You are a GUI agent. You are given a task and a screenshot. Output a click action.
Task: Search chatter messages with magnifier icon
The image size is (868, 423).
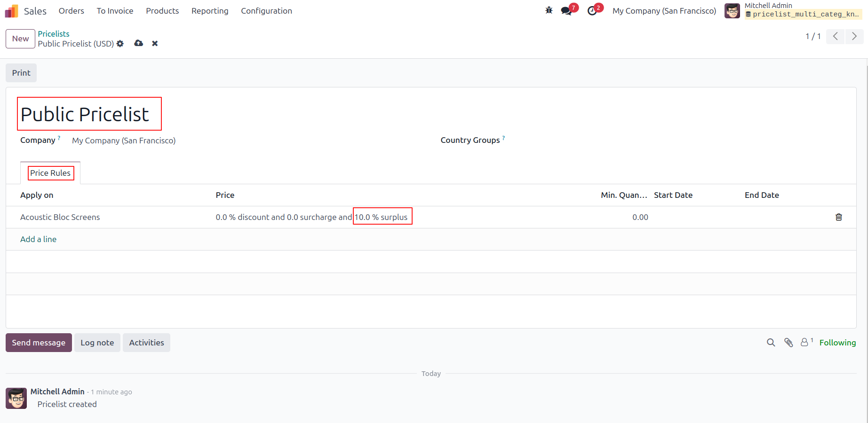click(x=771, y=343)
